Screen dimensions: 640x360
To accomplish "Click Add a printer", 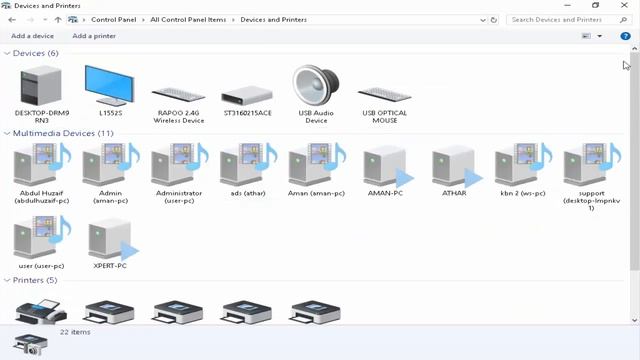I will pos(94,36).
